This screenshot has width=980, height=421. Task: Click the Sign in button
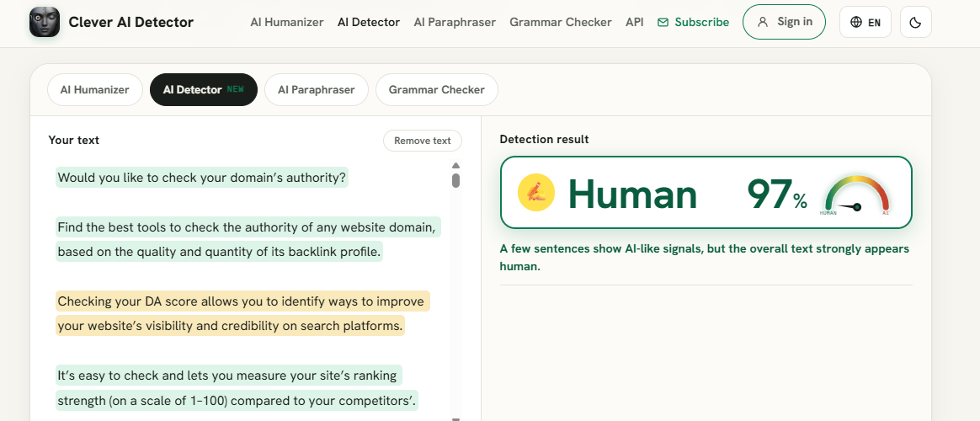[784, 22]
